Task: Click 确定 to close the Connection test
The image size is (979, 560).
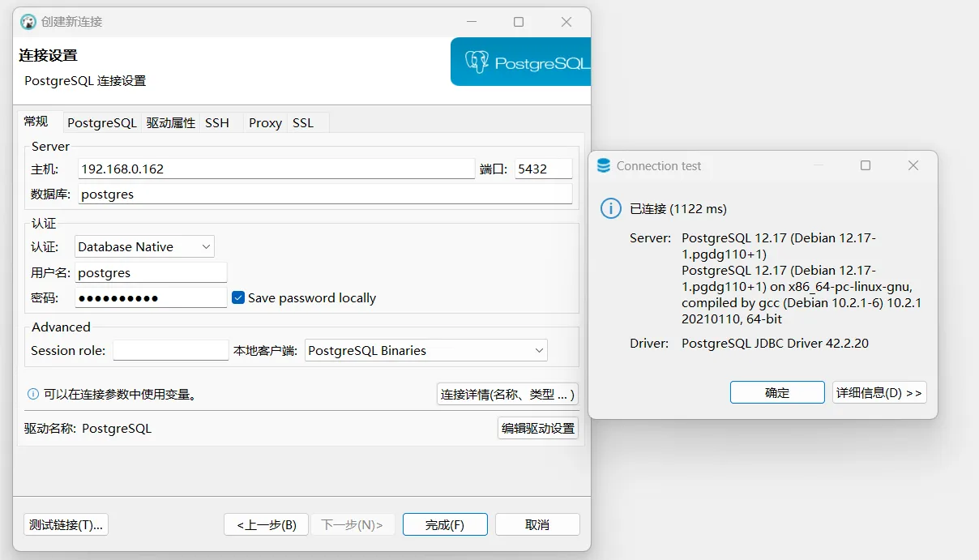Action: coord(776,392)
